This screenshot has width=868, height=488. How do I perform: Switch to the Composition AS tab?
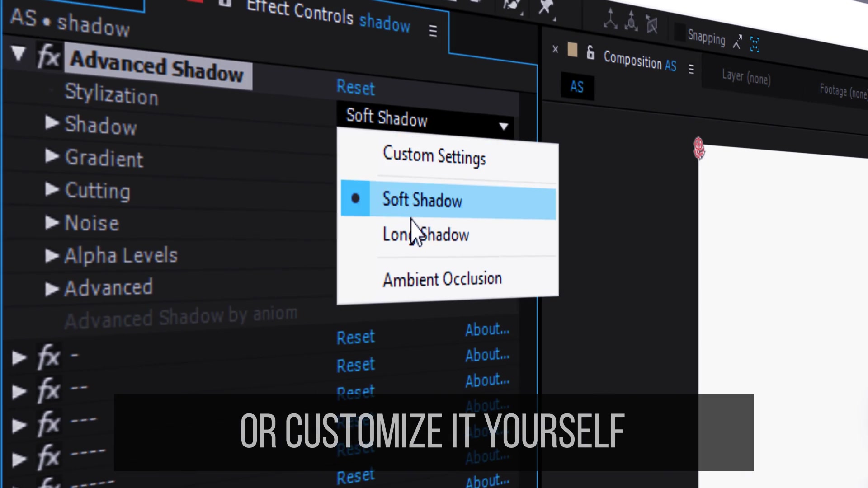point(640,61)
